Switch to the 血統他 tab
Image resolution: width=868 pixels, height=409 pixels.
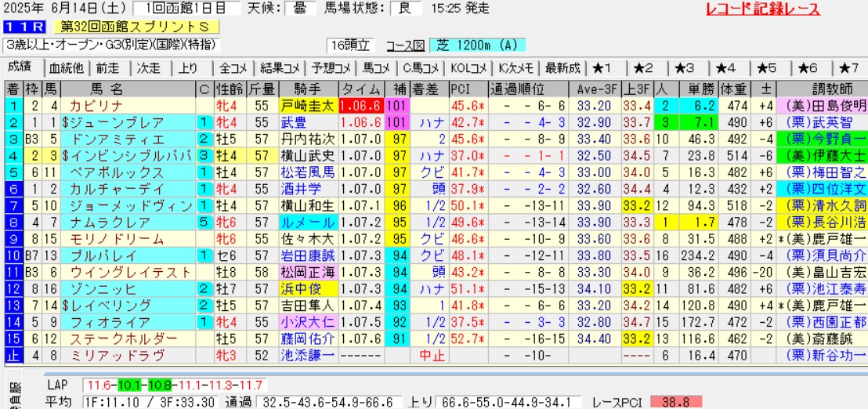(x=66, y=67)
